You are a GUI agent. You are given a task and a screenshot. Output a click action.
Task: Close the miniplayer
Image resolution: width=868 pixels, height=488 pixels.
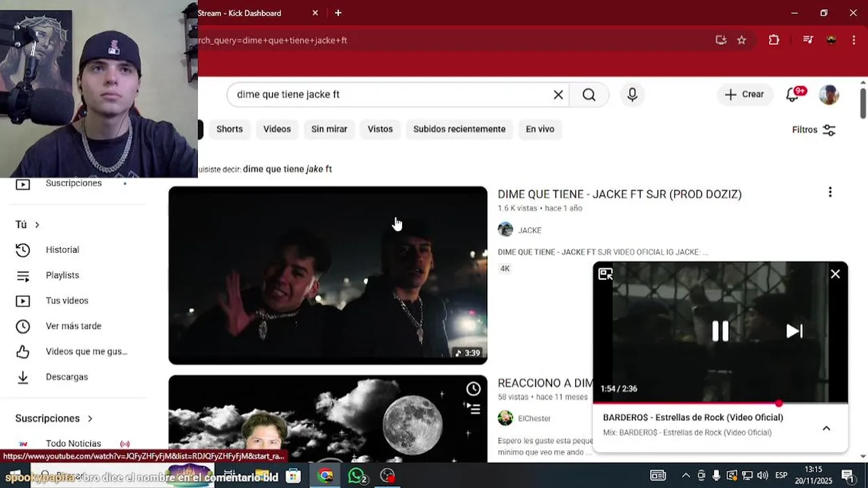pos(835,274)
